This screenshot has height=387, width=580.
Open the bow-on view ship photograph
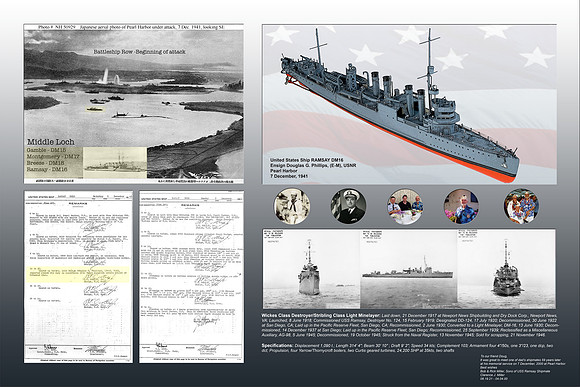coord(311,269)
